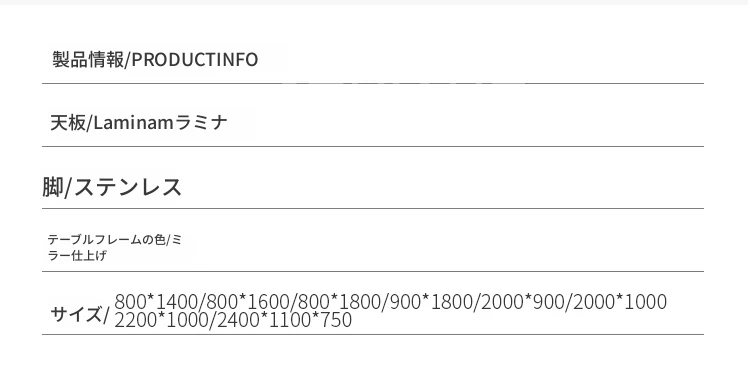Click the 2200*1000 size value

point(162,320)
